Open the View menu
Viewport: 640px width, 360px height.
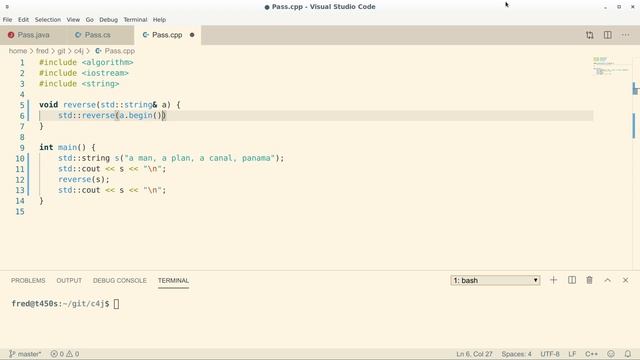tap(73, 20)
